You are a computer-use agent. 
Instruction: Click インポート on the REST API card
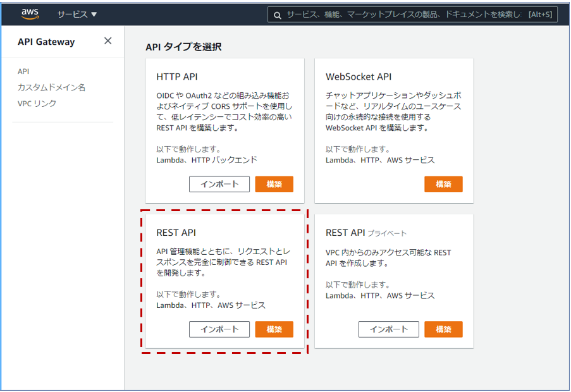point(219,329)
